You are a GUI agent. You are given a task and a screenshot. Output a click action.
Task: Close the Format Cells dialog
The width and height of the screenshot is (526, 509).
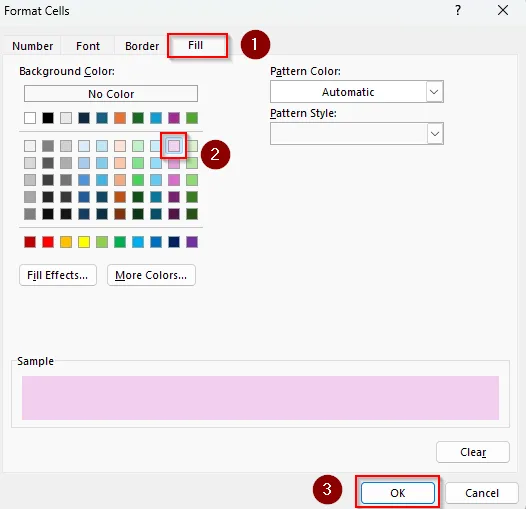point(503,10)
